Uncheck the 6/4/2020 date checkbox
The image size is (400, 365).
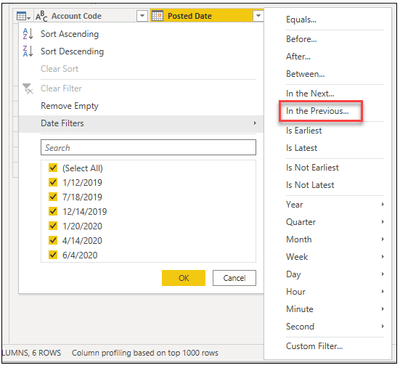coord(53,255)
